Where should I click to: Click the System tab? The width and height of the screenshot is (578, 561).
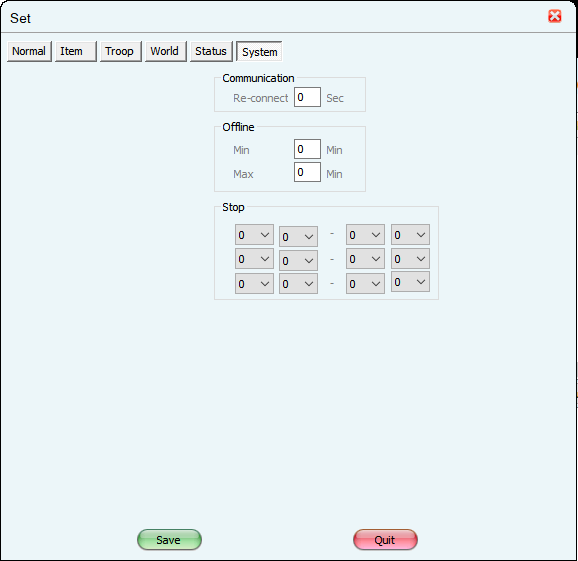pos(260,52)
